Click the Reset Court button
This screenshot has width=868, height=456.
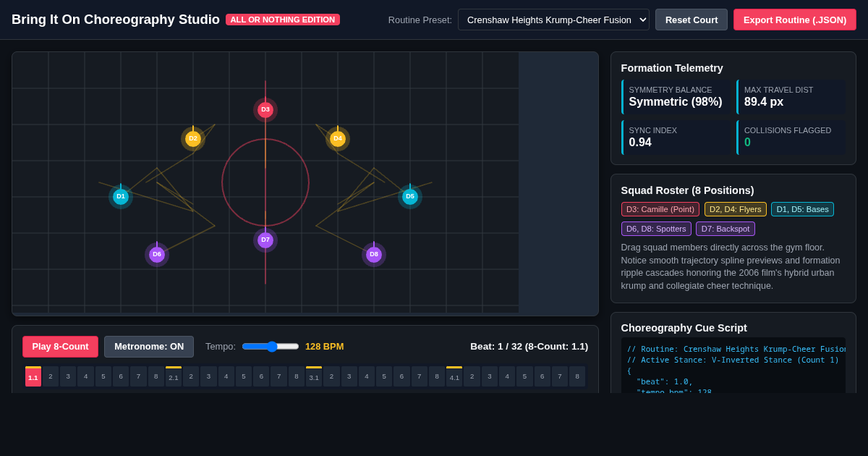[x=692, y=20]
